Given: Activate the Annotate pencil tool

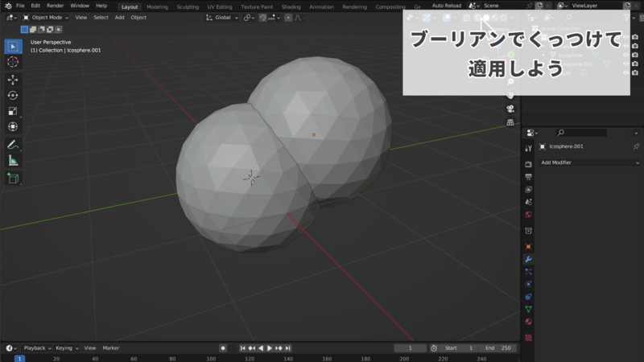Looking at the screenshot, I should click(x=13, y=145).
